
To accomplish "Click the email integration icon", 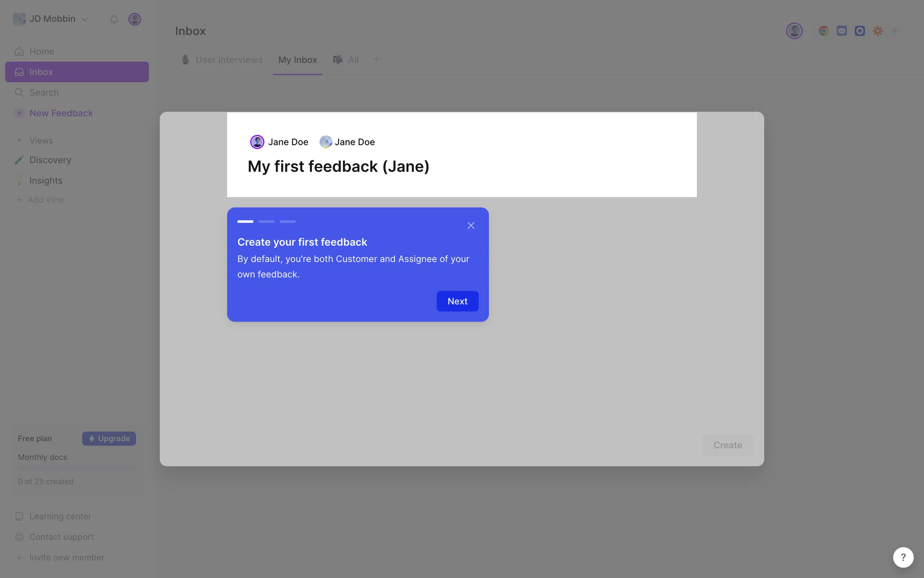I will (842, 31).
